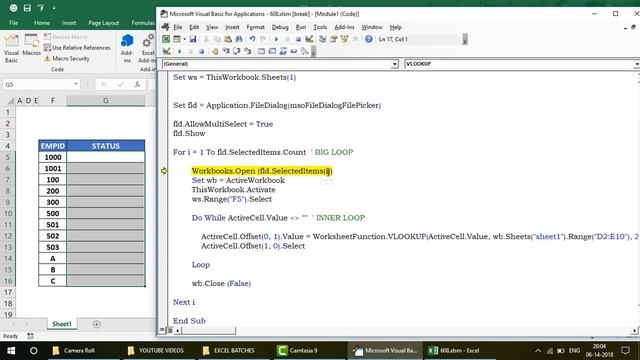Viewport: 640px width, 360px height.
Task: Click the STATUS header cell
Action: coord(106,146)
